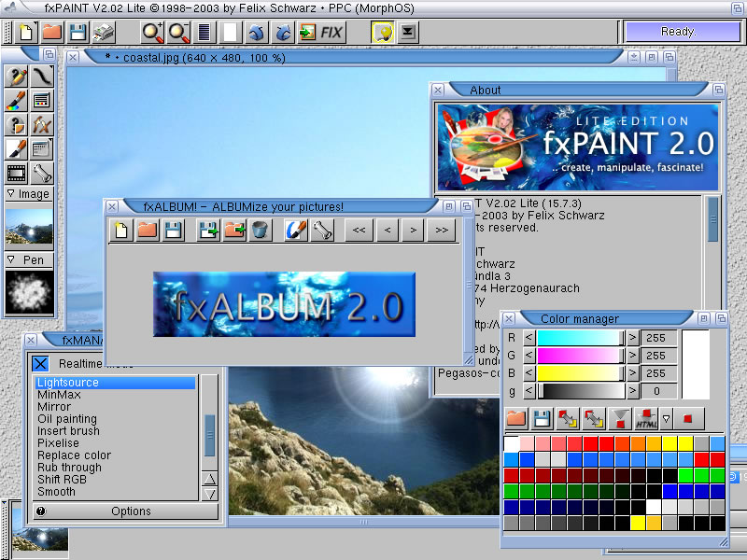Image resolution: width=747 pixels, height=560 pixels.
Task: Click the effects list down arrow
Action: tap(209, 494)
